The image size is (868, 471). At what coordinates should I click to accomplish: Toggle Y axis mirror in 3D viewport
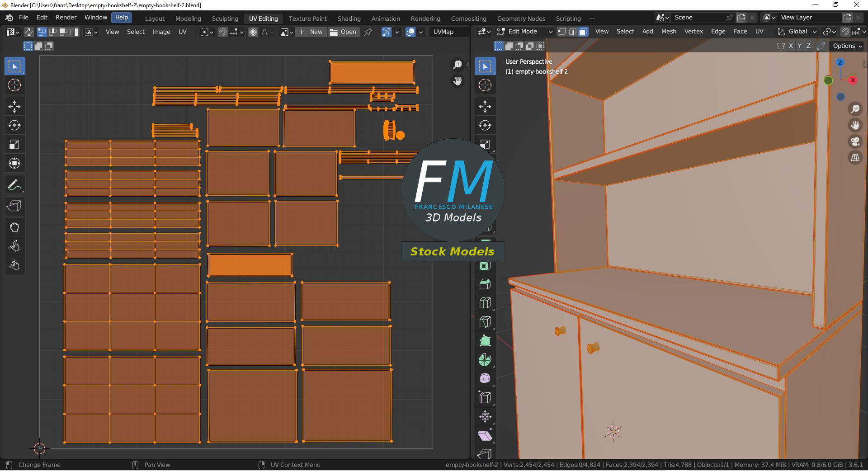point(800,46)
